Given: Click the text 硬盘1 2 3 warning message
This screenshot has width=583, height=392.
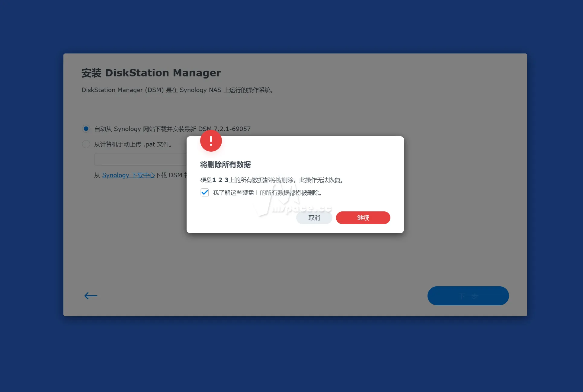Looking at the screenshot, I should pyautogui.click(x=272, y=180).
